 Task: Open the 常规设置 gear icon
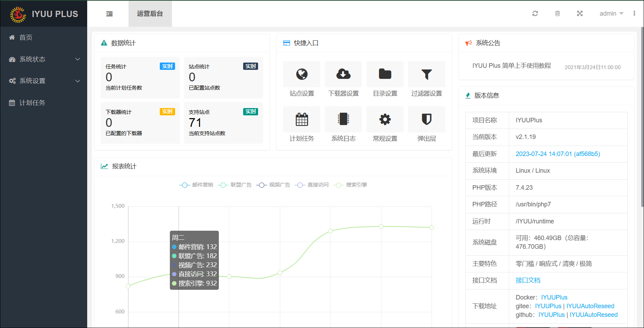(385, 120)
